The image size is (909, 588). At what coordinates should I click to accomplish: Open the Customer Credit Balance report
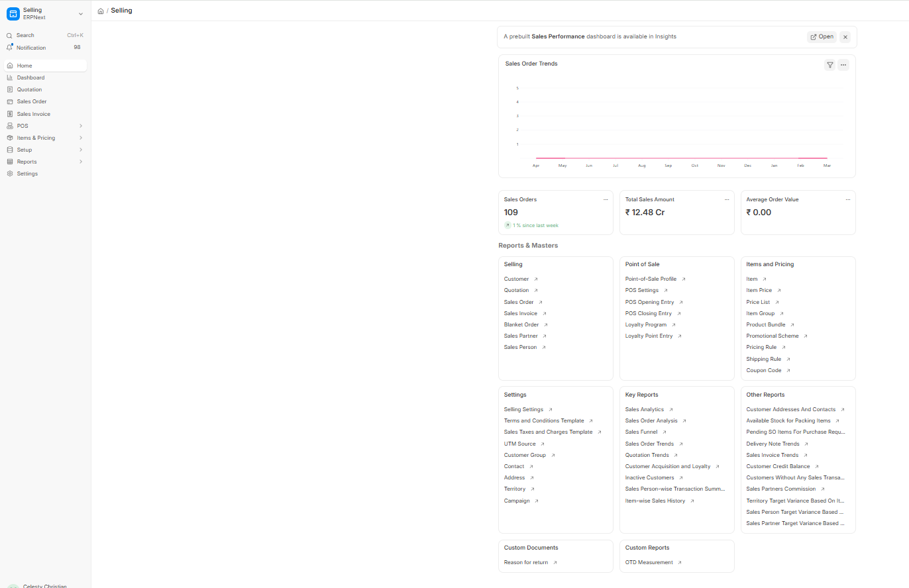pyautogui.click(x=778, y=467)
